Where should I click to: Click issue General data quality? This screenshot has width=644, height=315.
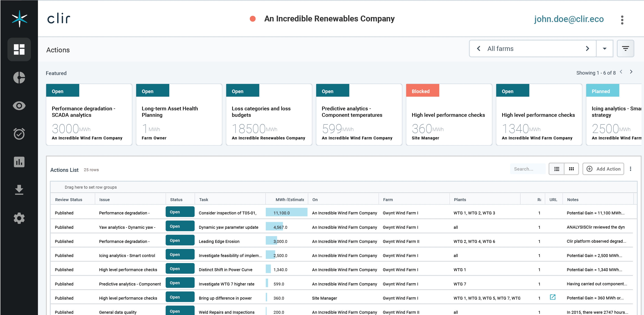point(118,312)
